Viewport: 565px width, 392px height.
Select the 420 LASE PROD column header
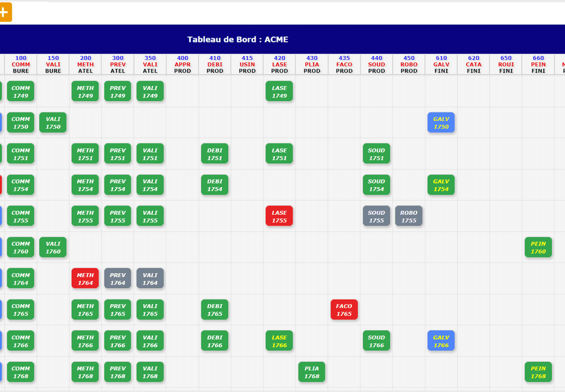[x=280, y=65]
